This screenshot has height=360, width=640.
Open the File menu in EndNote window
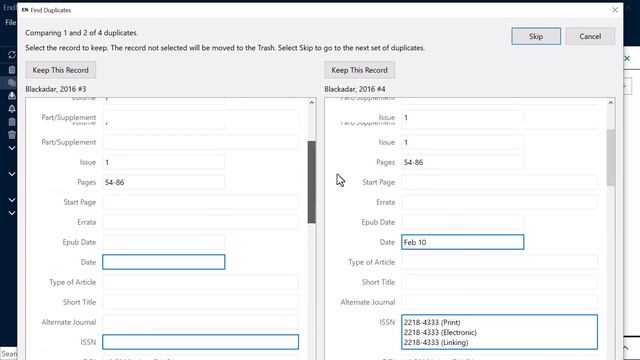pyautogui.click(x=11, y=22)
